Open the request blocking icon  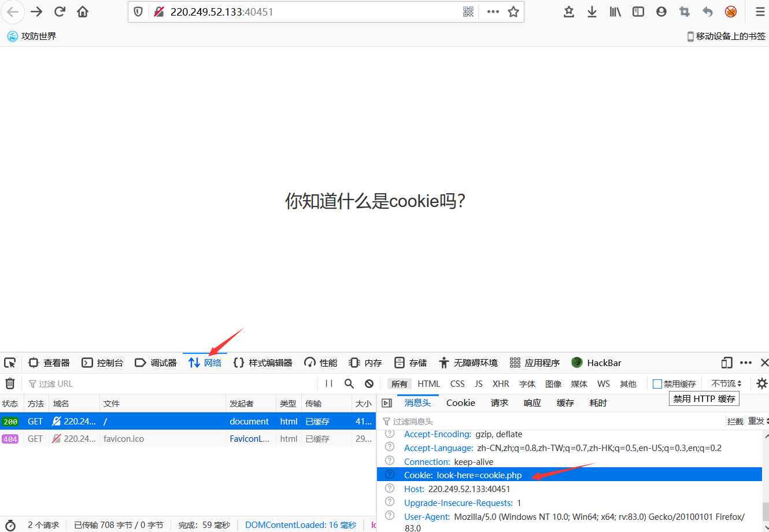click(x=369, y=383)
